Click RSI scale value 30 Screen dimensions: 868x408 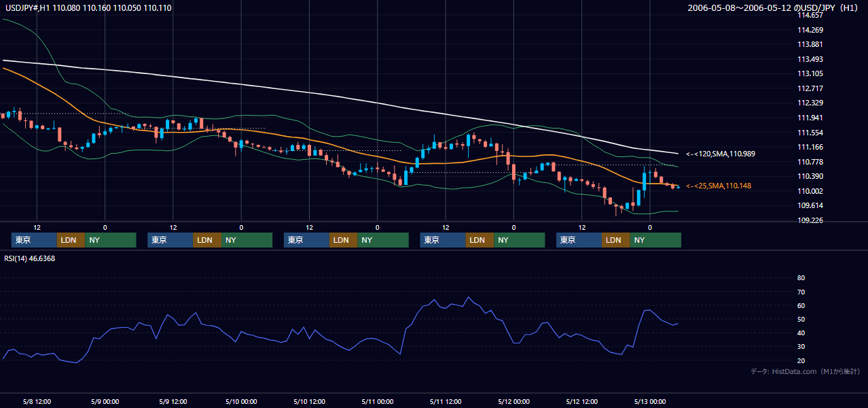801,347
